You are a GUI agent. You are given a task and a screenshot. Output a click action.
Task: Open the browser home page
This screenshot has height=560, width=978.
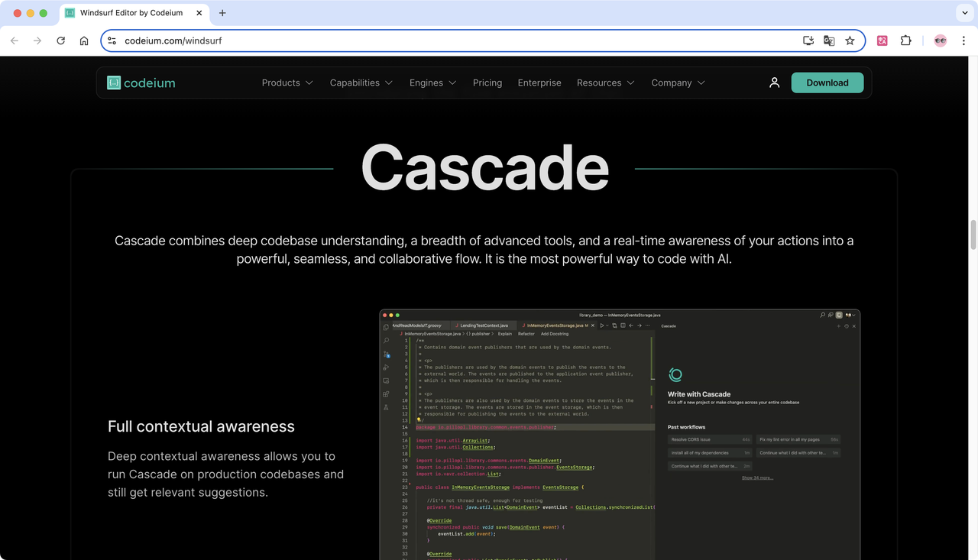[84, 40]
